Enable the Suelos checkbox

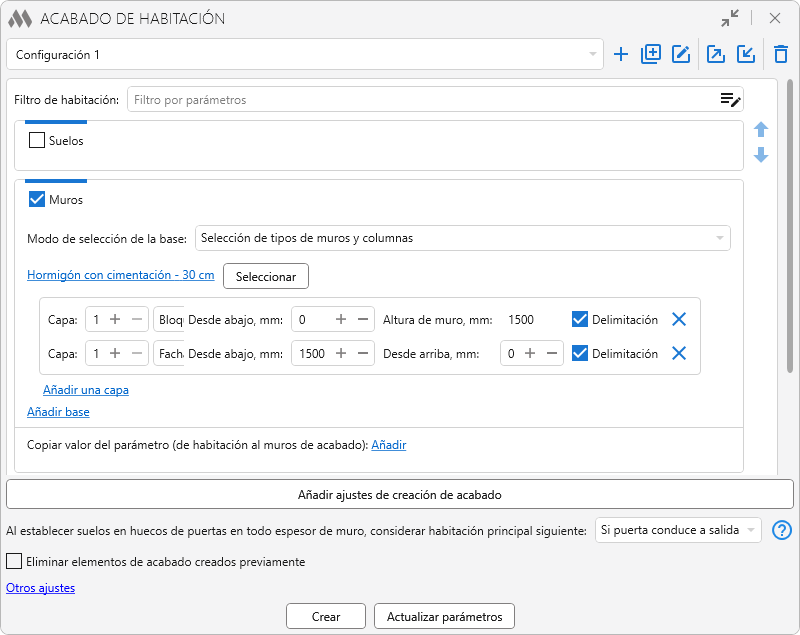(x=38, y=141)
